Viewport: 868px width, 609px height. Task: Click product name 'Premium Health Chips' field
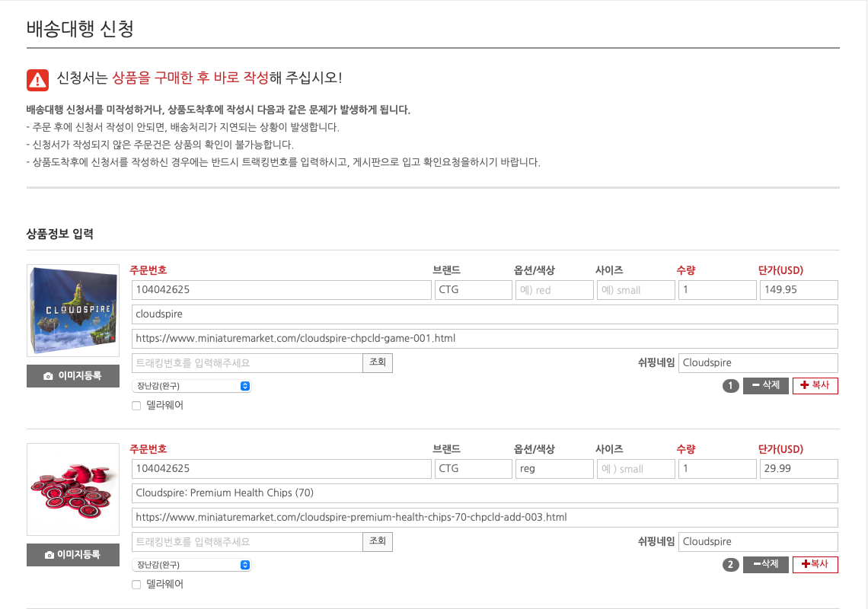[484, 493]
